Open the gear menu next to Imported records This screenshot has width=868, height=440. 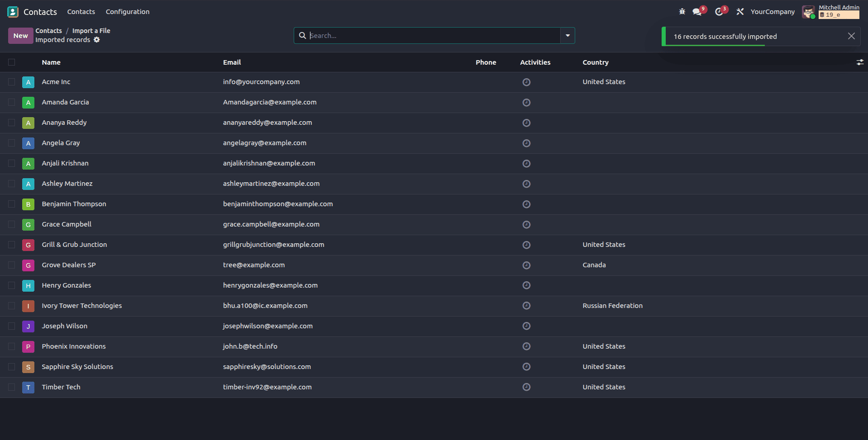96,40
